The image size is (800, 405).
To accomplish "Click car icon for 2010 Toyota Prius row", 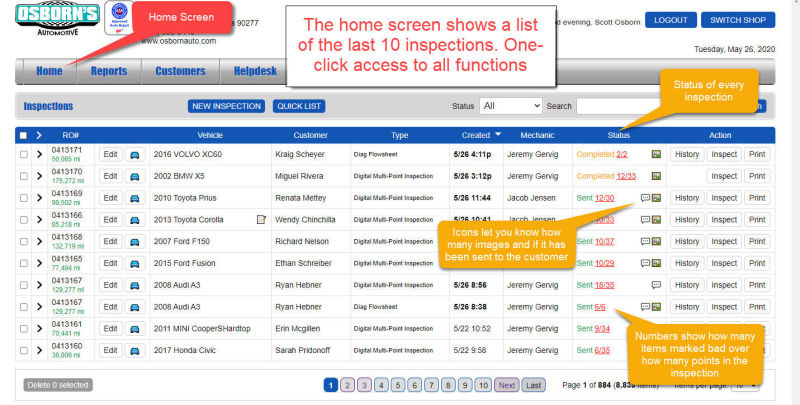I will (135, 198).
